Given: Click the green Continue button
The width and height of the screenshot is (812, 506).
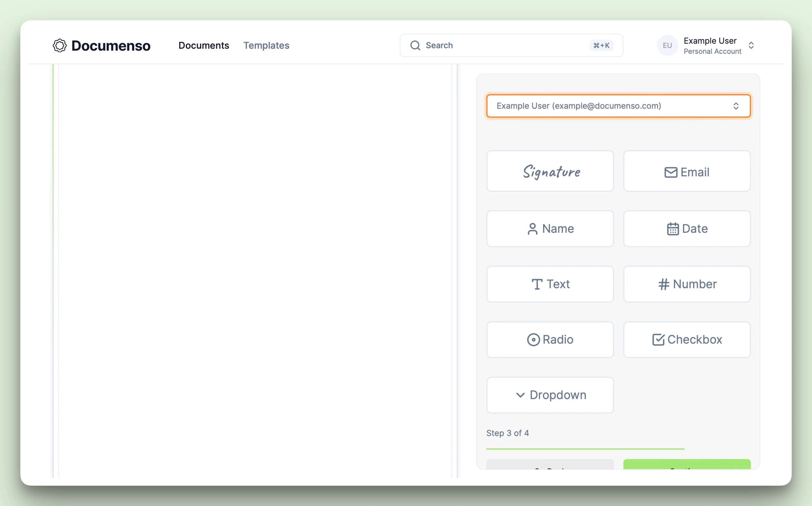Looking at the screenshot, I should pos(687,464).
